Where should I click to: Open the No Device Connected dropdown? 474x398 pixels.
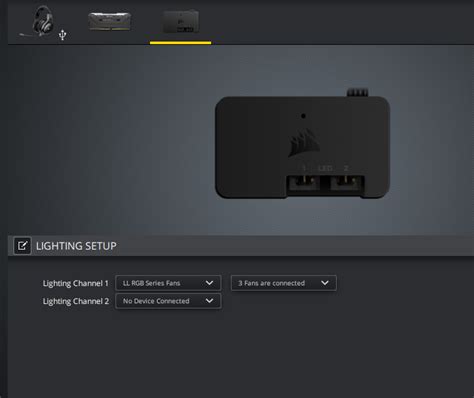click(168, 301)
